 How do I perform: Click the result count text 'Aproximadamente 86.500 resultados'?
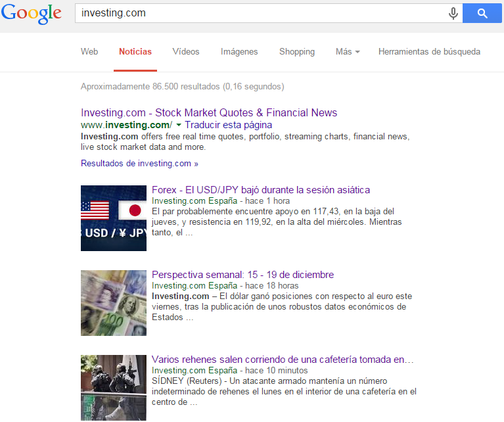pos(150,87)
